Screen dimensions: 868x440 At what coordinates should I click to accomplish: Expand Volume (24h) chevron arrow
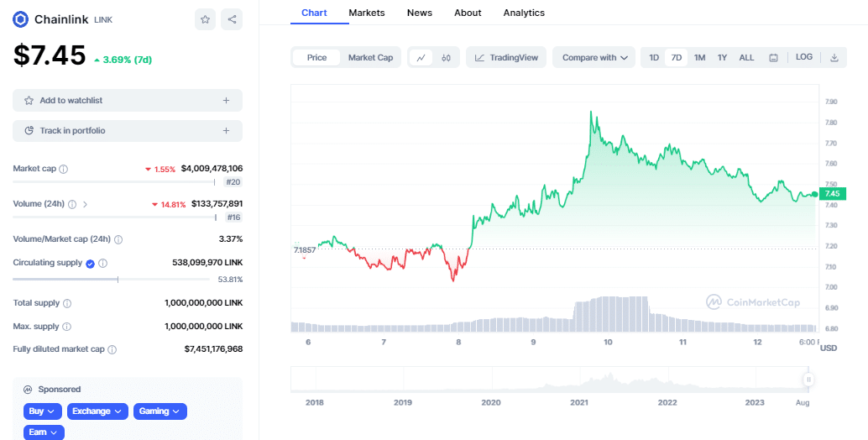(x=85, y=204)
